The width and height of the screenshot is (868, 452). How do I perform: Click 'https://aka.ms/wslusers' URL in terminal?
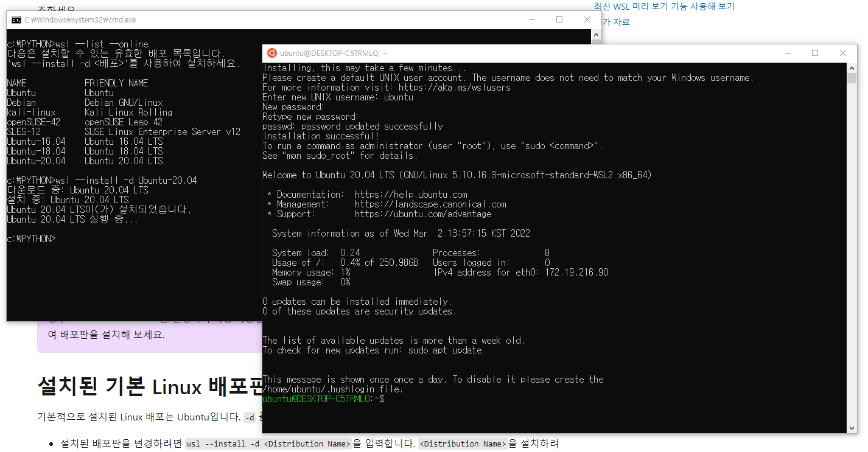[455, 88]
